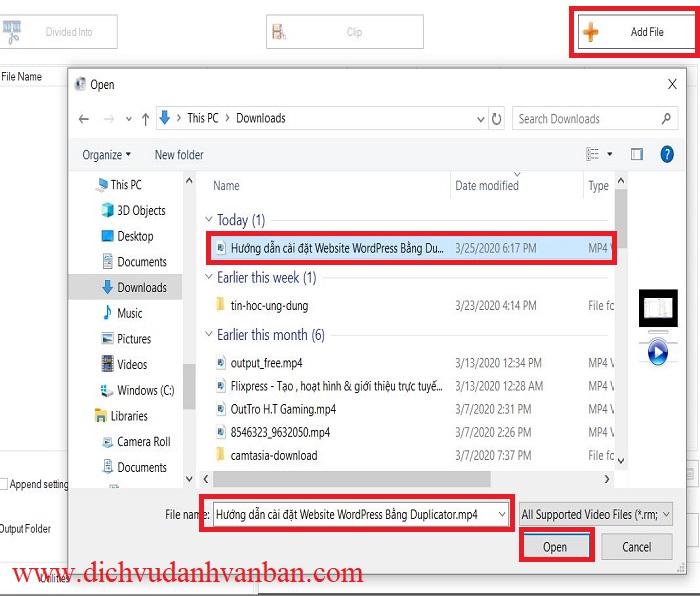This screenshot has width=700, height=596.
Task: Click This PC in the address path
Action: coord(203,118)
